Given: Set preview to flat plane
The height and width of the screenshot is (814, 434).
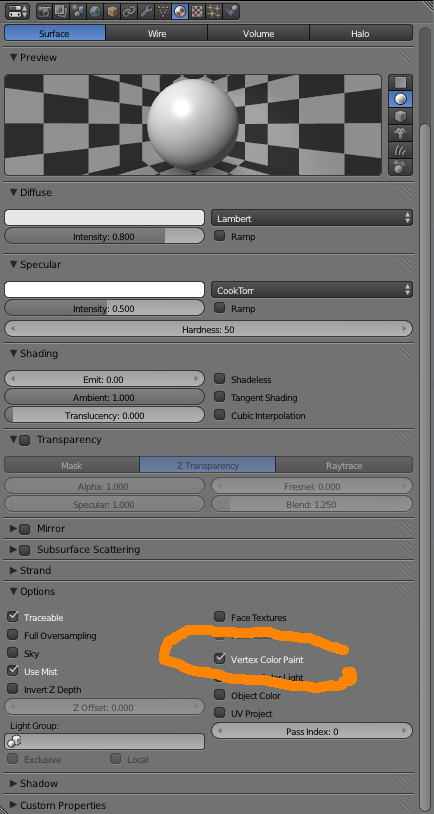Looking at the screenshot, I should coord(400,82).
